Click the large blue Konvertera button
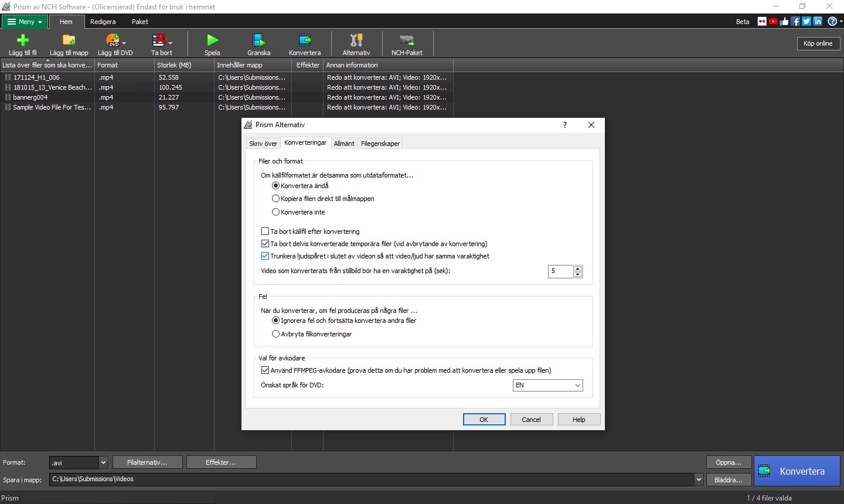The image size is (844, 504). 797,471
